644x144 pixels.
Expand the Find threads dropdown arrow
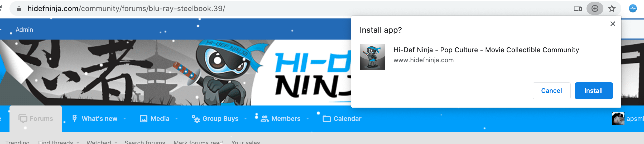tap(78, 142)
